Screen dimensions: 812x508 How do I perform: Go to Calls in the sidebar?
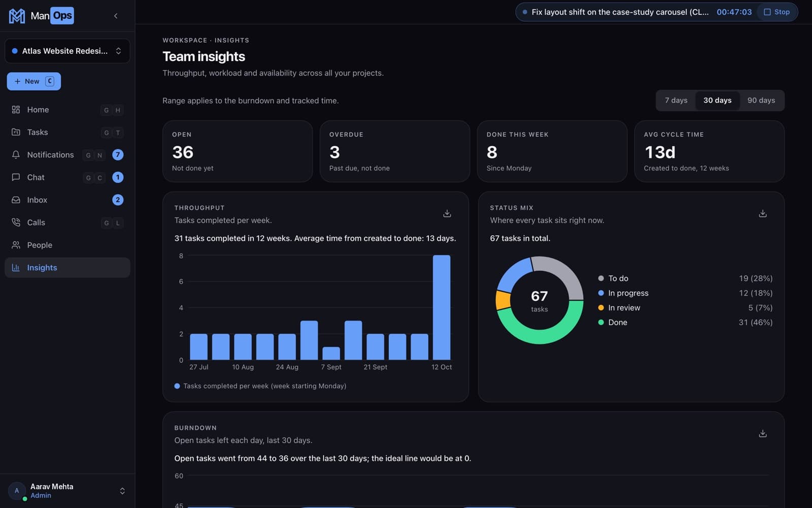[x=67, y=223]
